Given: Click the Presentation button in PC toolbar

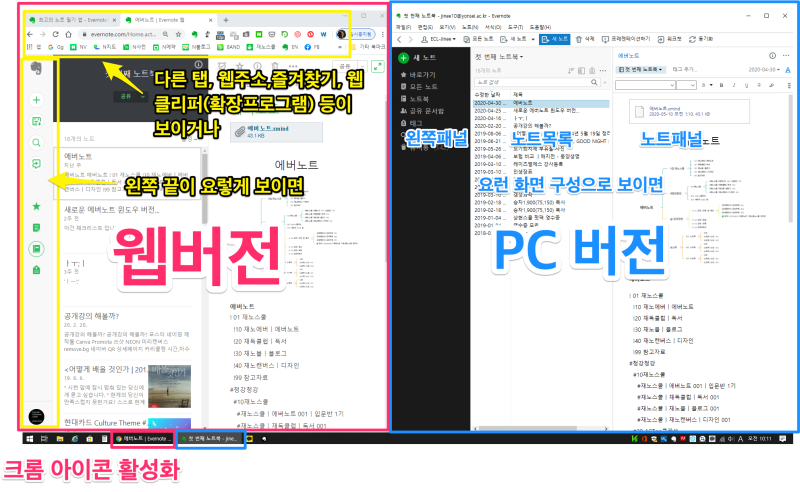Looking at the screenshot, I should 627,39.
